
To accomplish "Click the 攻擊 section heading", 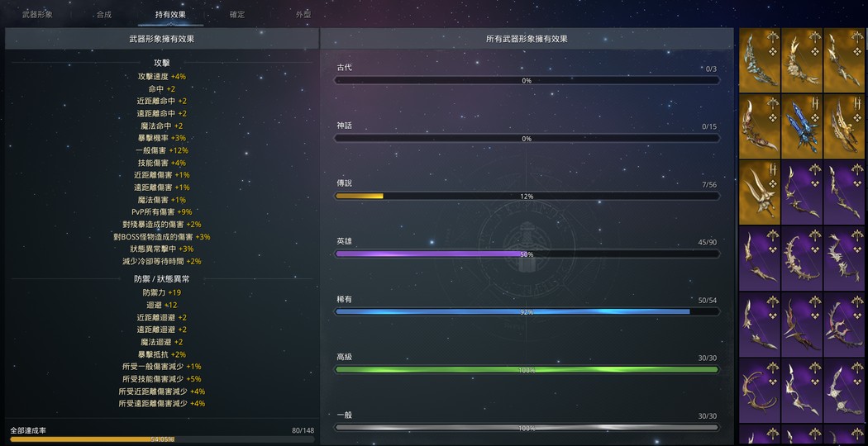I will pos(162,63).
